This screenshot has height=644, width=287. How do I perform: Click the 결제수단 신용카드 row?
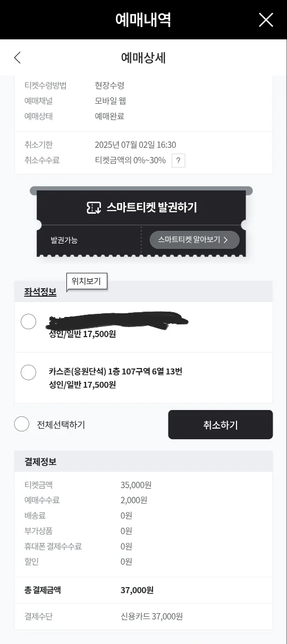[x=143, y=616]
